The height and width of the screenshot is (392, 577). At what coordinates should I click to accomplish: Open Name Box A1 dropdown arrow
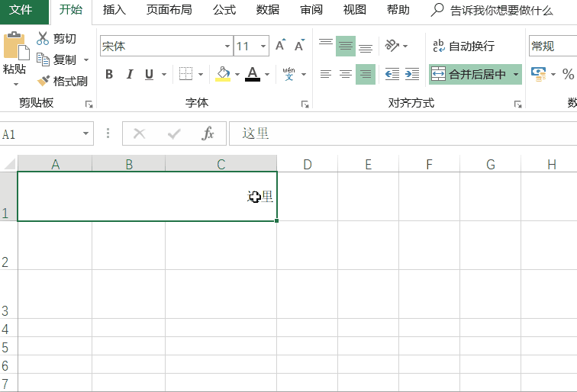(85, 133)
